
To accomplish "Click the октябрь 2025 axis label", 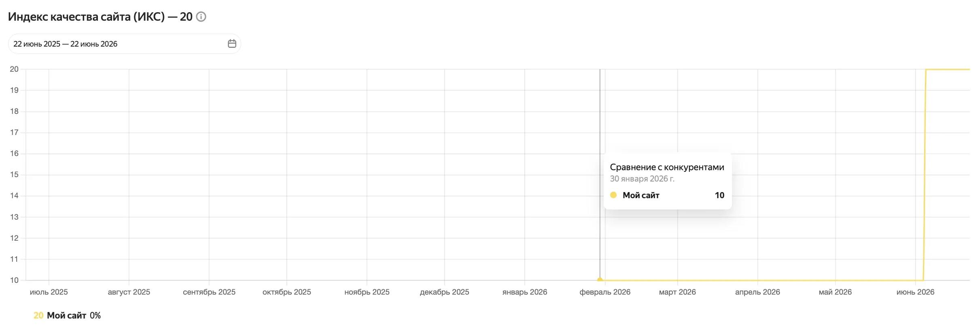I will 287,292.
